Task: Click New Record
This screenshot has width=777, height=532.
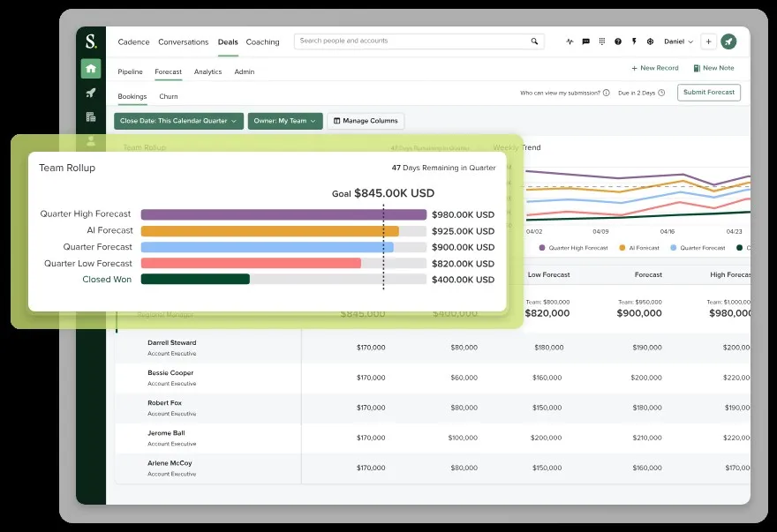Action: pos(655,68)
